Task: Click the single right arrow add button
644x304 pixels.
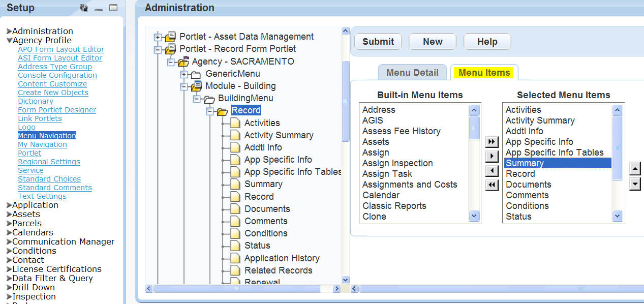Action: coord(492,156)
